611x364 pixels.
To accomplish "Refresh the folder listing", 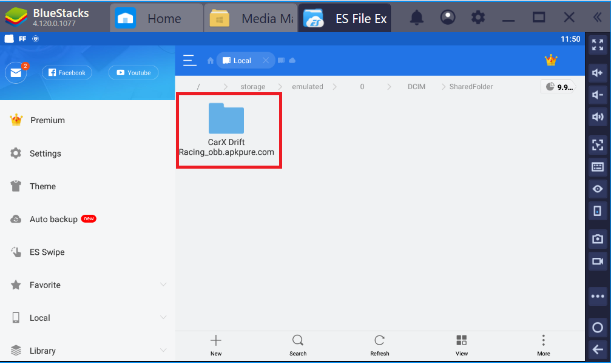I will (x=380, y=345).
